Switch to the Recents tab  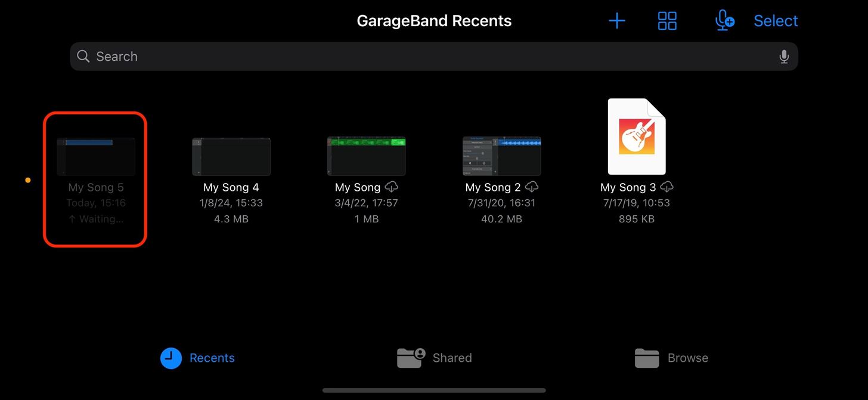(197, 358)
